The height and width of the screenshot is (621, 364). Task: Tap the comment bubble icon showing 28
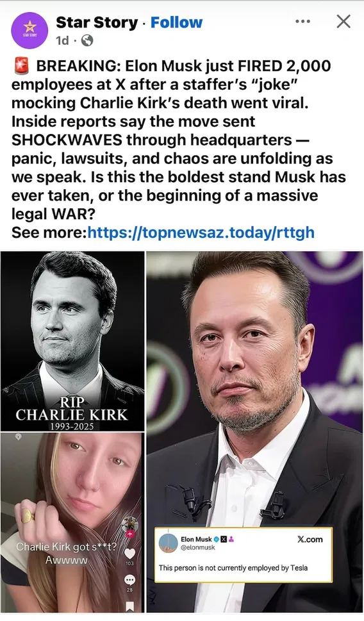click(129, 580)
